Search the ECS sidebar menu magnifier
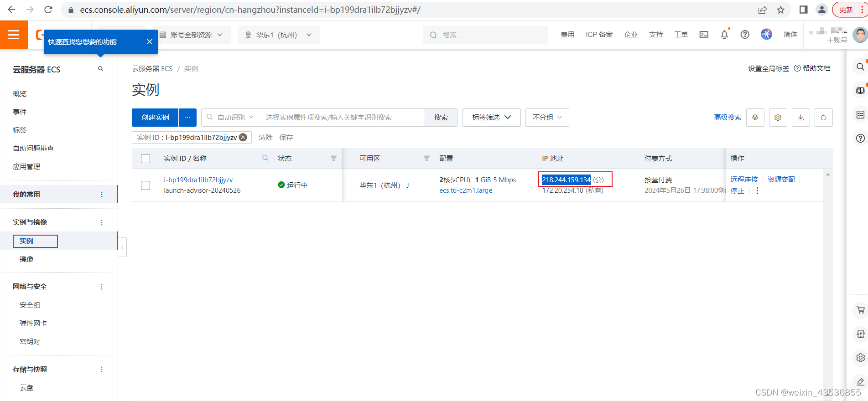This screenshot has height=401, width=868. pyautogui.click(x=100, y=69)
